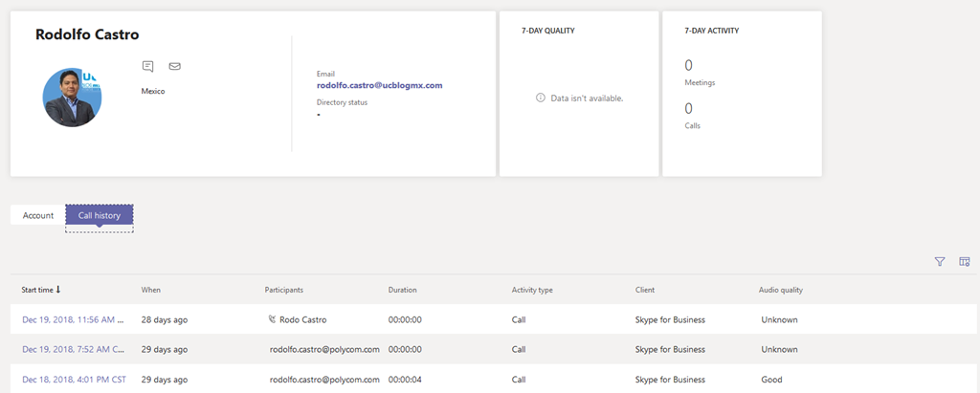Switch to the Account tab
Viewport: 980px width, 393px height.
pos(38,215)
